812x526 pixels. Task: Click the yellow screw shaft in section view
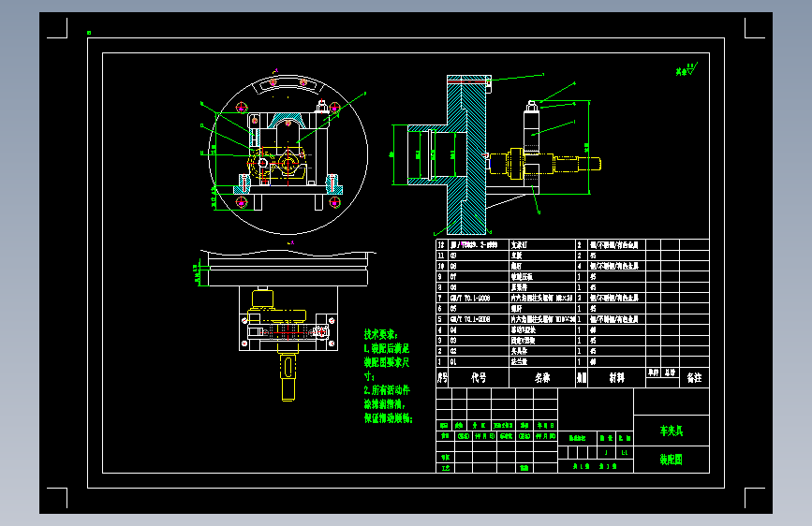(x=544, y=164)
